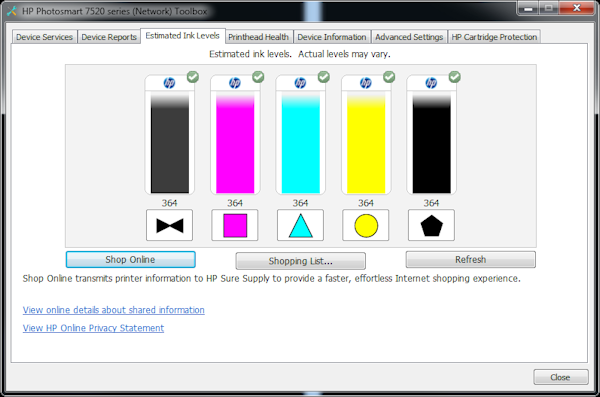
Task: Open the Printhead Health tab
Action: click(x=259, y=37)
